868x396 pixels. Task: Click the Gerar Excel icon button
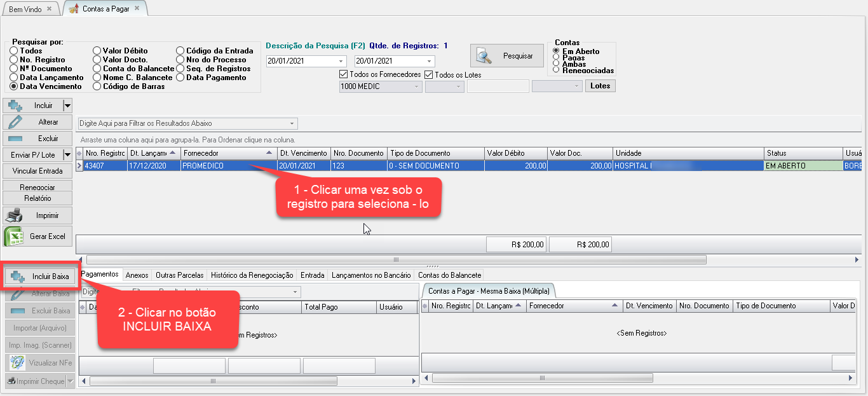pyautogui.click(x=37, y=236)
